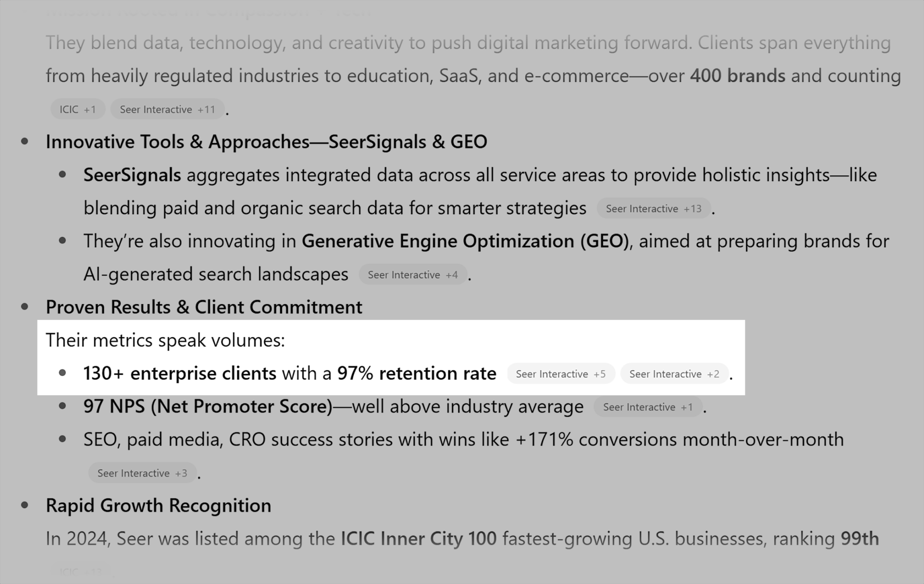This screenshot has width=924, height=584.
Task: Open the "Seer Interactive +3" citation
Action: 142,474
